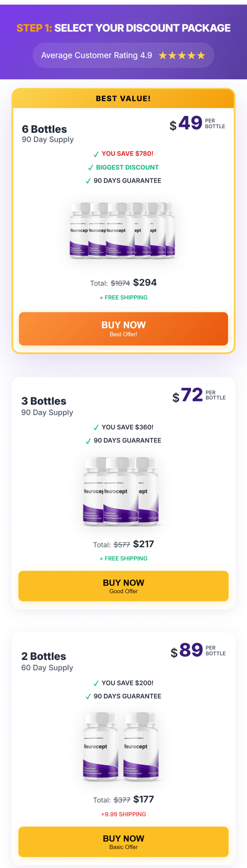Select the Buy Now Basic Offer button
This screenshot has width=247, height=868.
(x=123, y=841)
